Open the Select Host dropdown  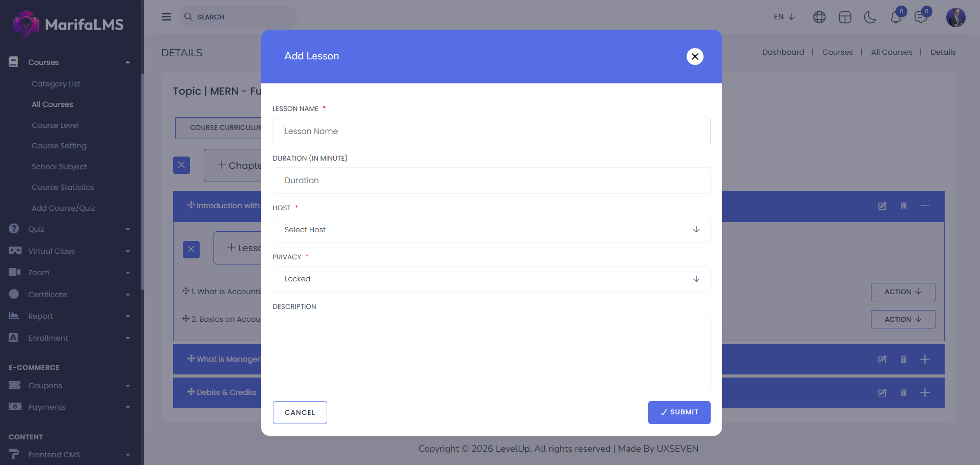click(x=491, y=230)
